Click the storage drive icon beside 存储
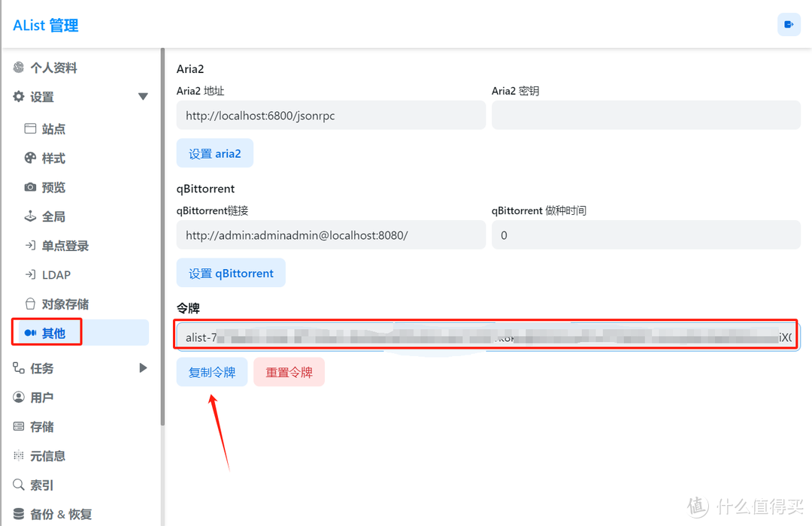The width and height of the screenshot is (812, 526). click(19, 427)
